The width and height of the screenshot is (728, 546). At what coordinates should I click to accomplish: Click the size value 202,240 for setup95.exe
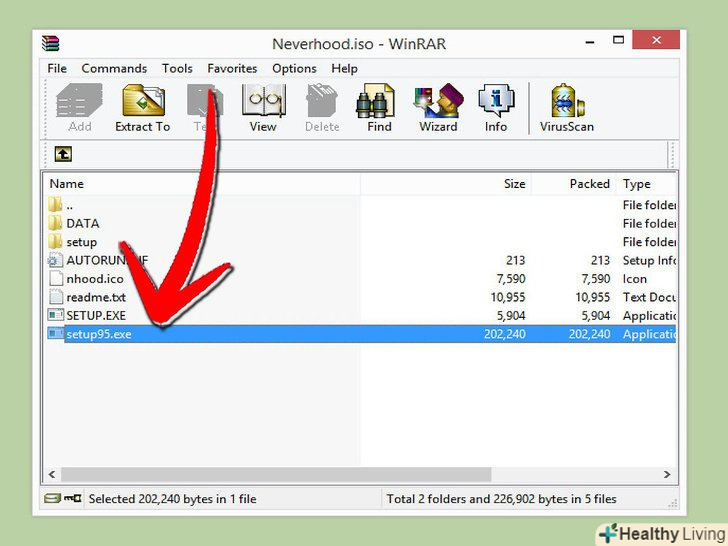505,334
